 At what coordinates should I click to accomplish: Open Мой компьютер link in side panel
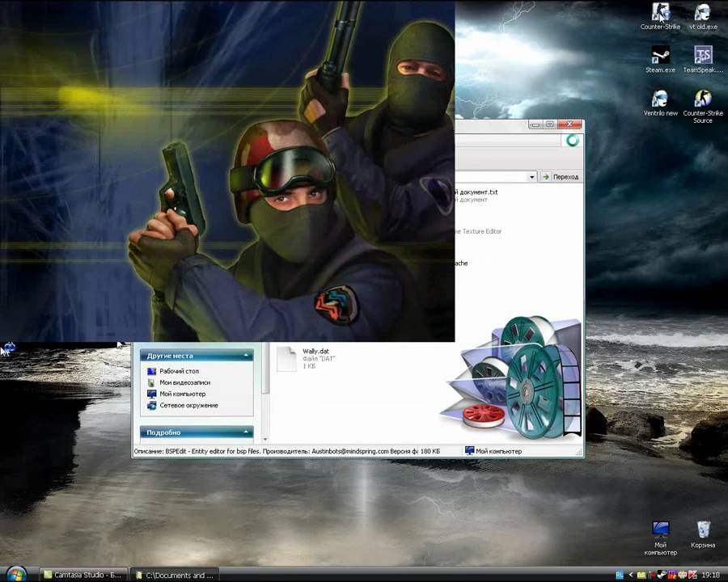coord(183,394)
